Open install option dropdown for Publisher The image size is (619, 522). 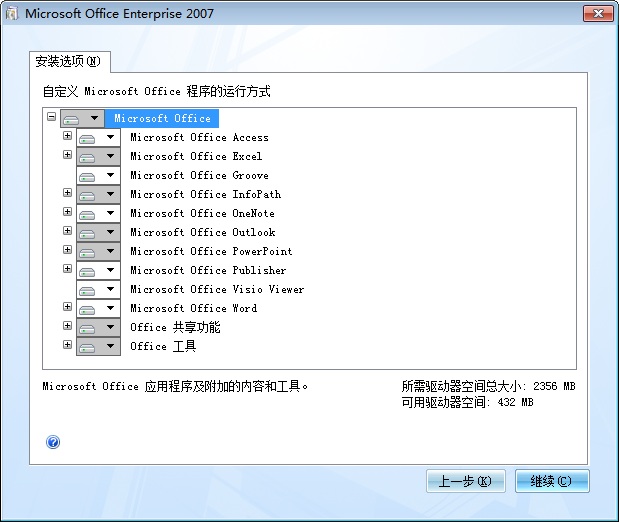[98, 270]
